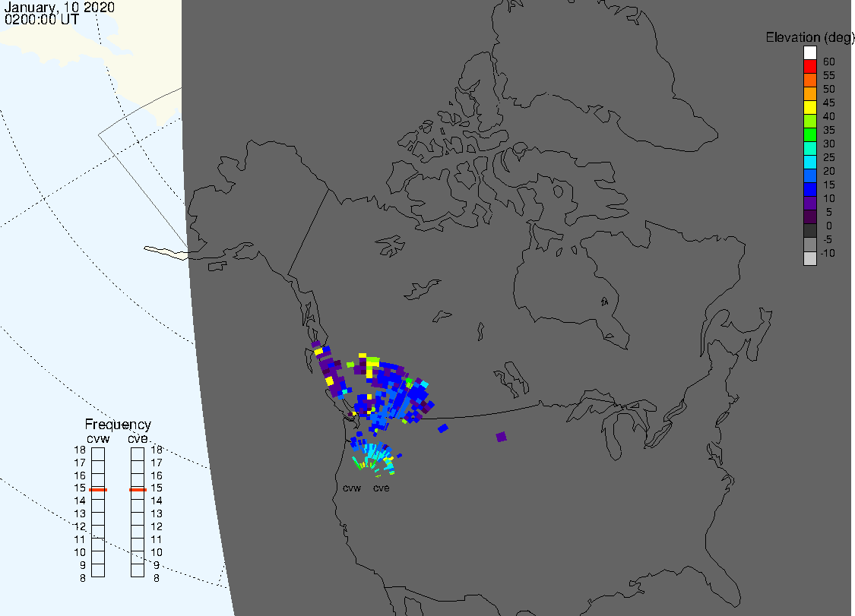
Task: Click the 18 label right of the cve bar
Action: pos(157,450)
